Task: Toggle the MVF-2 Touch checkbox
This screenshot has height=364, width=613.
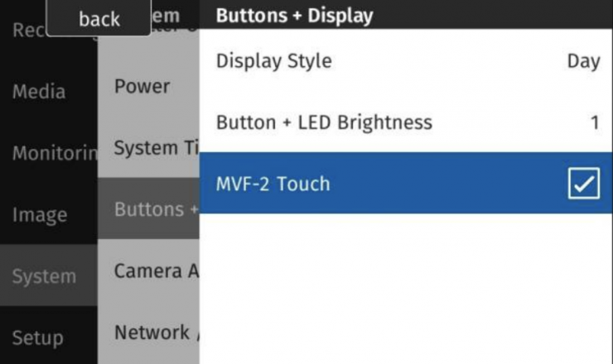Action: tap(583, 184)
